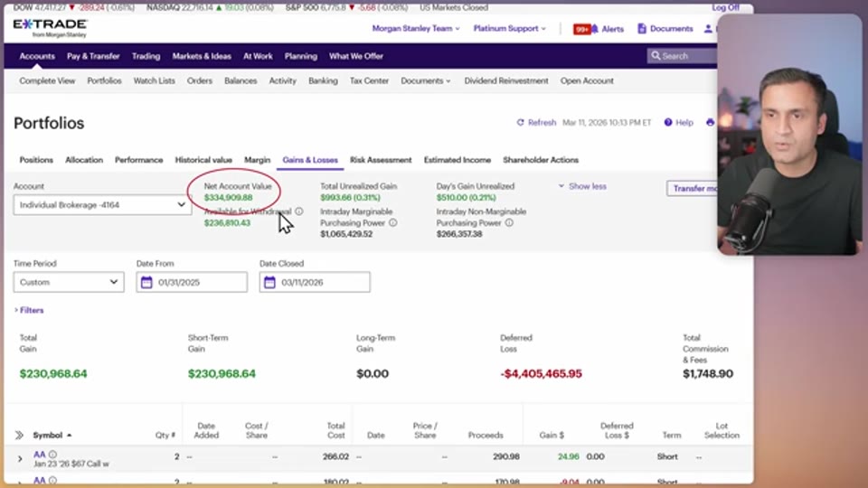The image size is (868, 488).
Task: Open the Alerts bell icon
Action: point(595,29)
